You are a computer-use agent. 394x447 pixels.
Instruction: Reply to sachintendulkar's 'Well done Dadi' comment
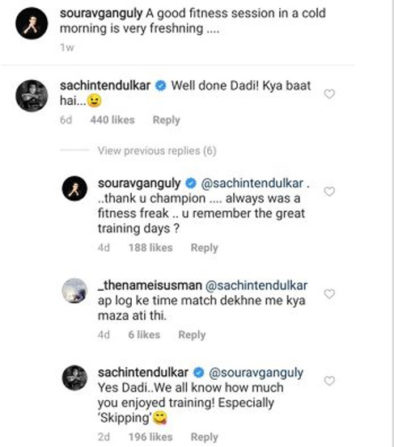[x=166, y=120]
